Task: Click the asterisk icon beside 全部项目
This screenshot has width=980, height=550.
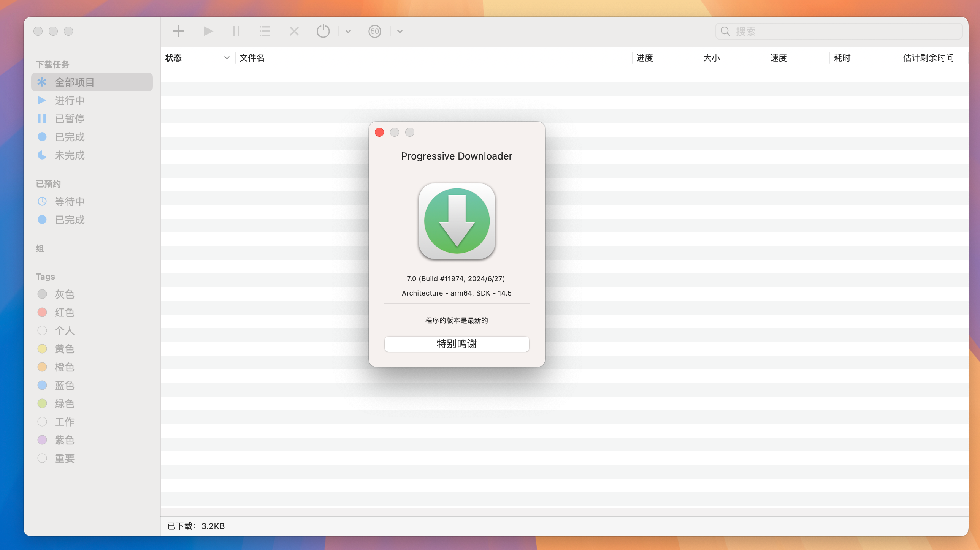Action: coord(42,82)
